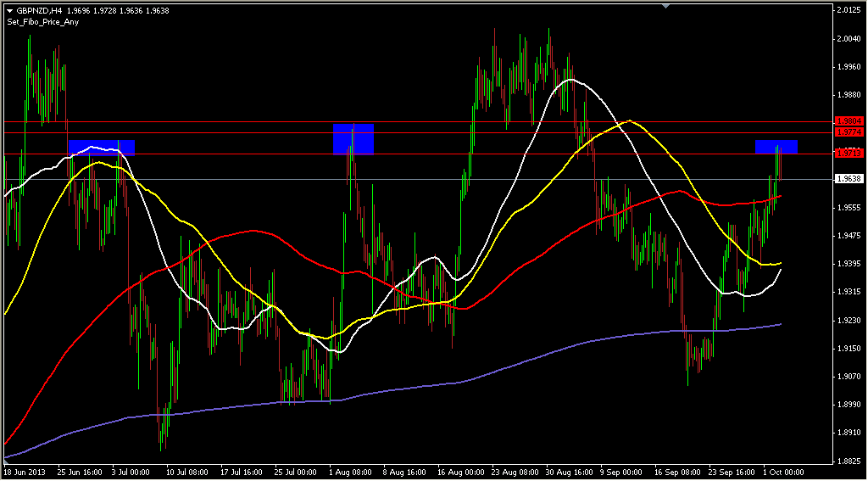This screenshot has height=481, width=868.
Task: Click the 18 Jun 2013 date label
Action: point(25,471)
